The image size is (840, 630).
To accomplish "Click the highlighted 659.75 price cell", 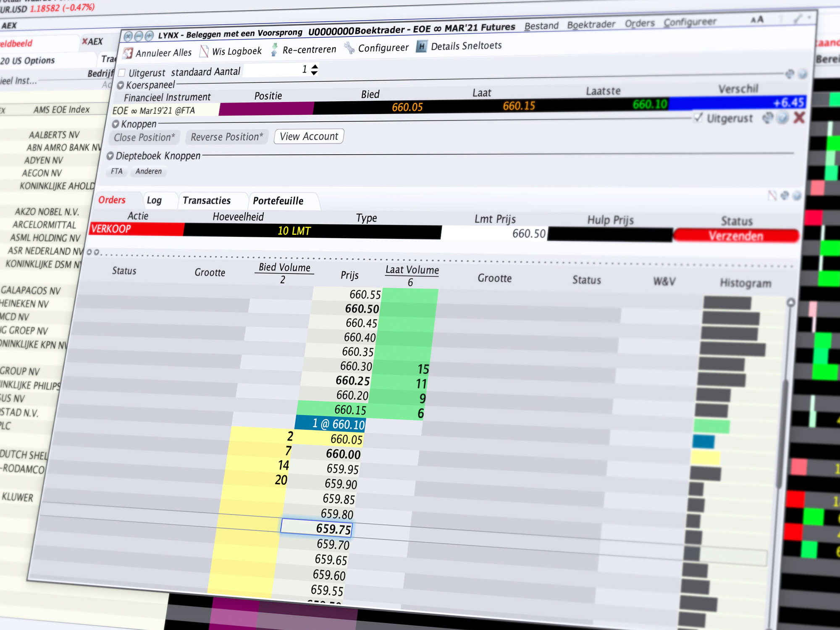I will 316,528.
